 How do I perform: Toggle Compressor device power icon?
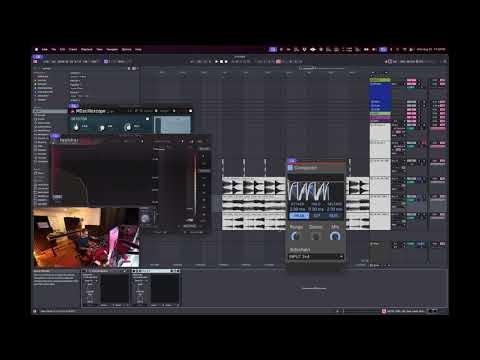[x=290, y=168]
